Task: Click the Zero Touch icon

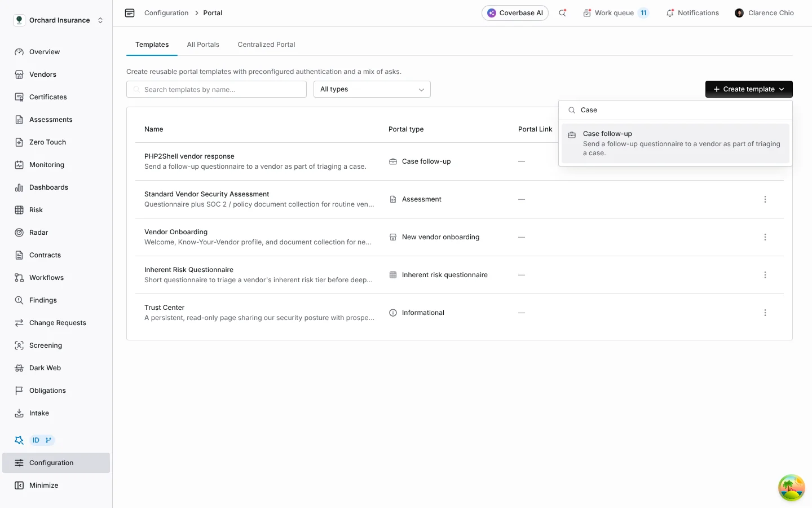Action: coord(19,142)
